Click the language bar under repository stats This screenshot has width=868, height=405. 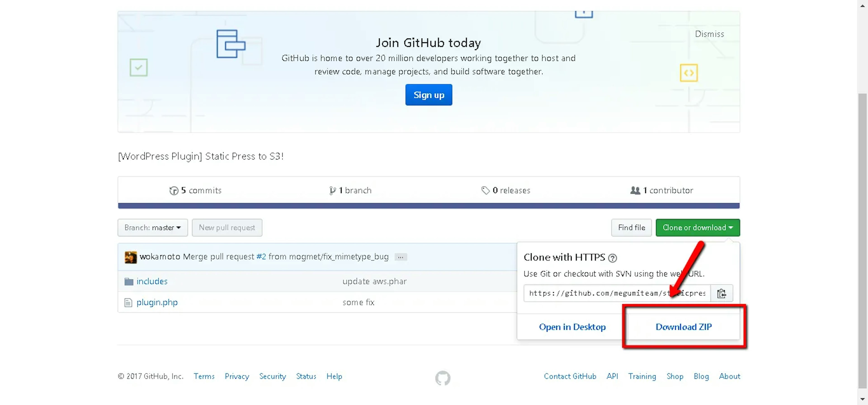click(429, 206)
